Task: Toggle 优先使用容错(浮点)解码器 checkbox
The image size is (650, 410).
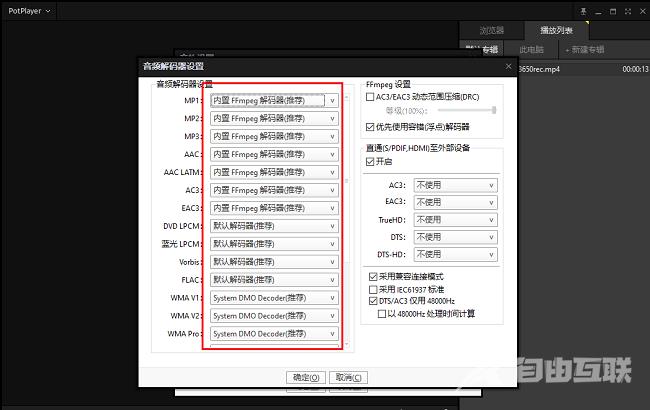Action: (372, 127)
